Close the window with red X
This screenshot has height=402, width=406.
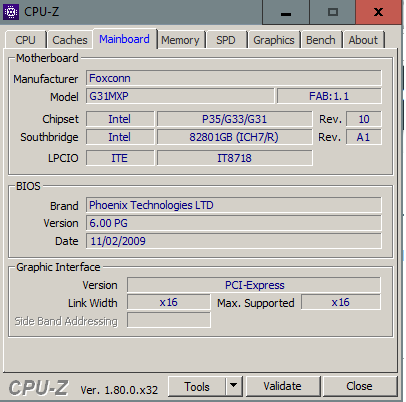pos(378,12)
